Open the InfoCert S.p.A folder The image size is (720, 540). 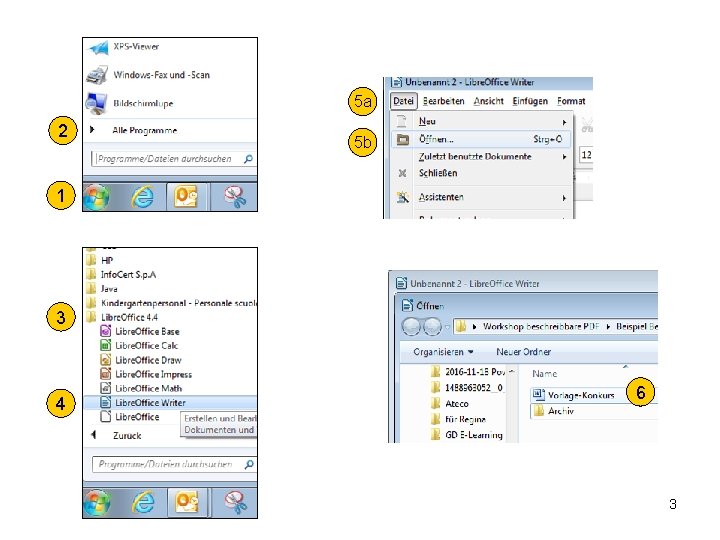click(121, 275)
